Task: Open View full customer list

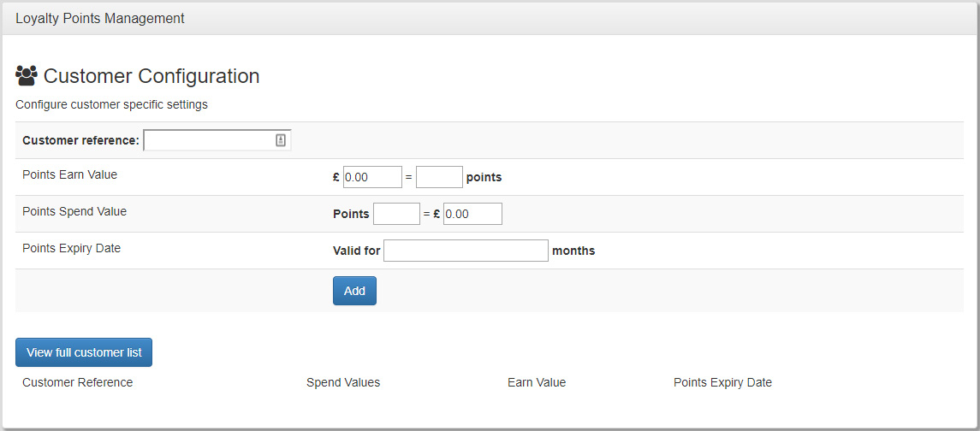Action: (84, 352)
